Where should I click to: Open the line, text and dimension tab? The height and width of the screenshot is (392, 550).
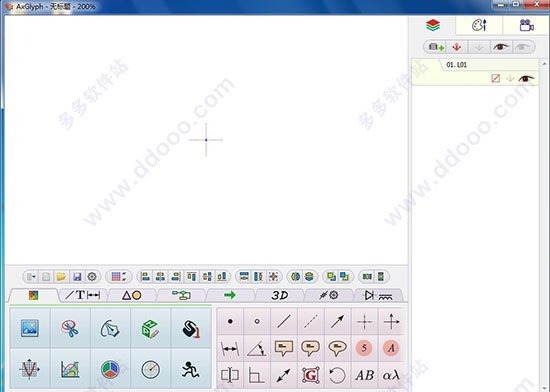point(83,295)
